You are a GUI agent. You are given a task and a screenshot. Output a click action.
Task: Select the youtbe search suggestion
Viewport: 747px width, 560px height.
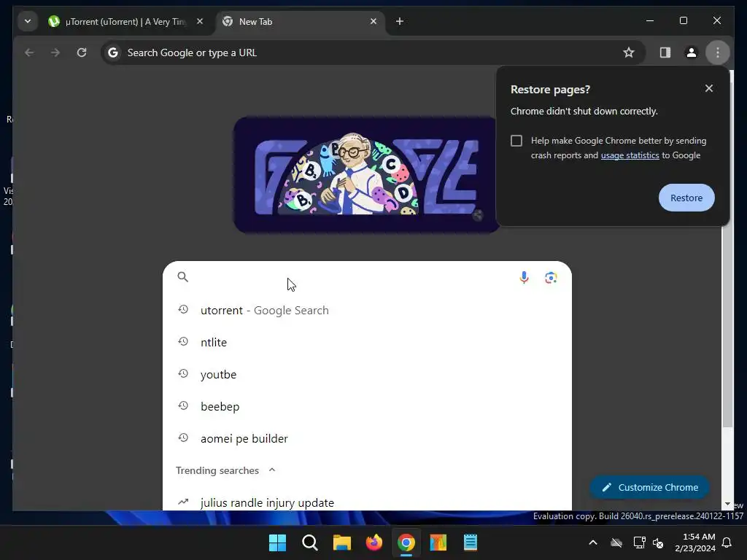tap(367, 374)
